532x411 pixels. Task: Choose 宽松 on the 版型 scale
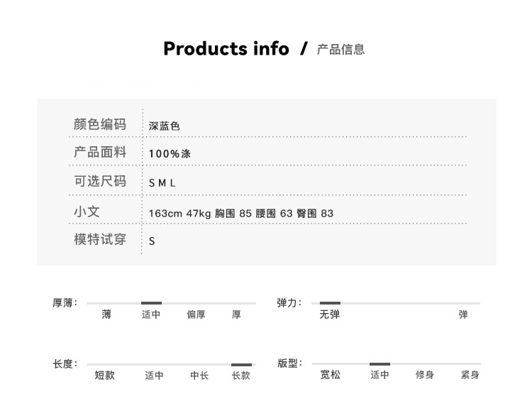click(331, 375)
